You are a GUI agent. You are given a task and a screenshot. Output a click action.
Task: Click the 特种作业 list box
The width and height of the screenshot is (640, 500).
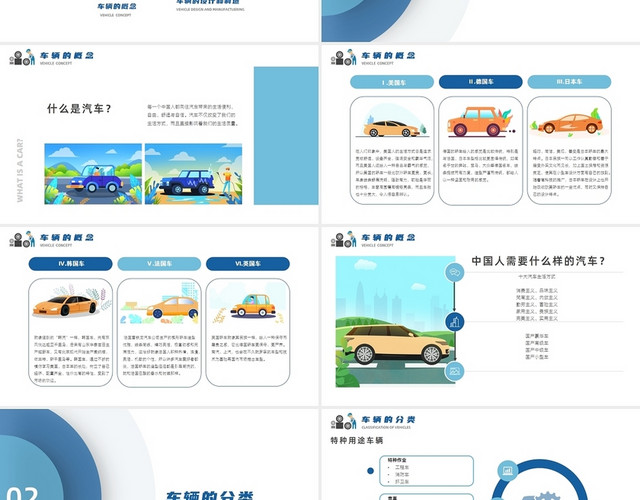(x=427, y=471)
